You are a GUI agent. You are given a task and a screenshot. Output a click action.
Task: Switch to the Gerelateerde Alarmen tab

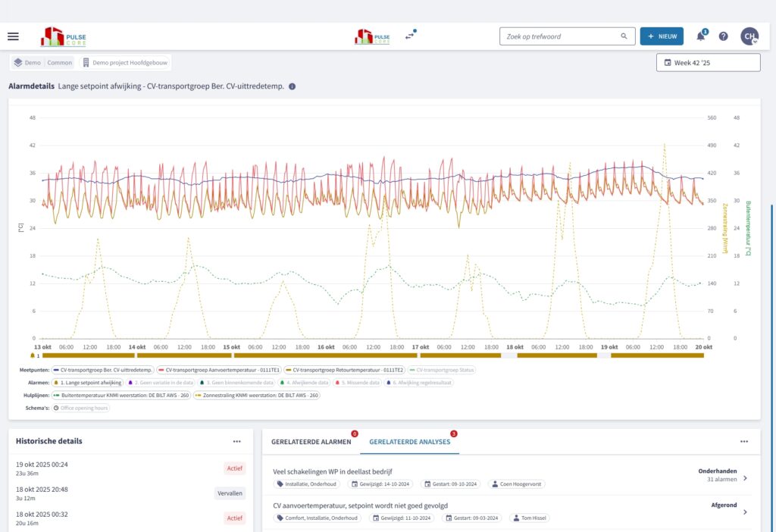311,441
